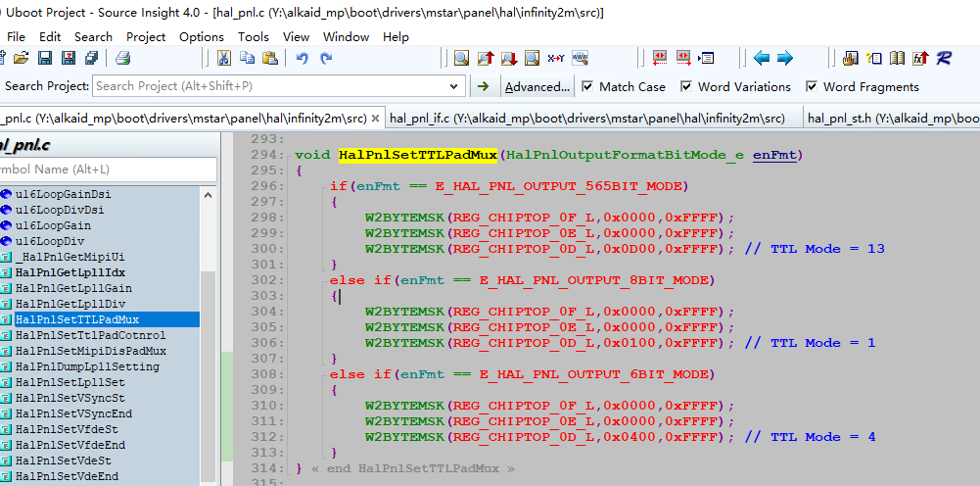The height and width of the screenshot is (486, 980).
Task: Disable the Word Fragments option
Action: pyautogui.click(x=812, y=86)
